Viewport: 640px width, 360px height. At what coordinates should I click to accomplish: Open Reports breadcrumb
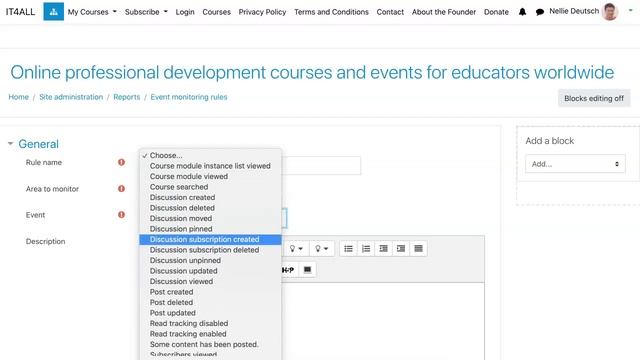tap(127, 97)
